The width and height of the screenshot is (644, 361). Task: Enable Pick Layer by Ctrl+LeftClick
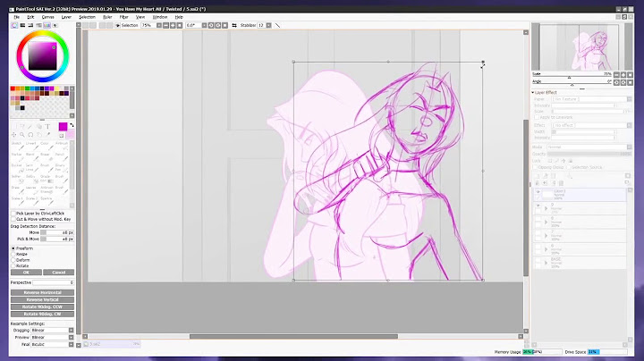[13, 214]
